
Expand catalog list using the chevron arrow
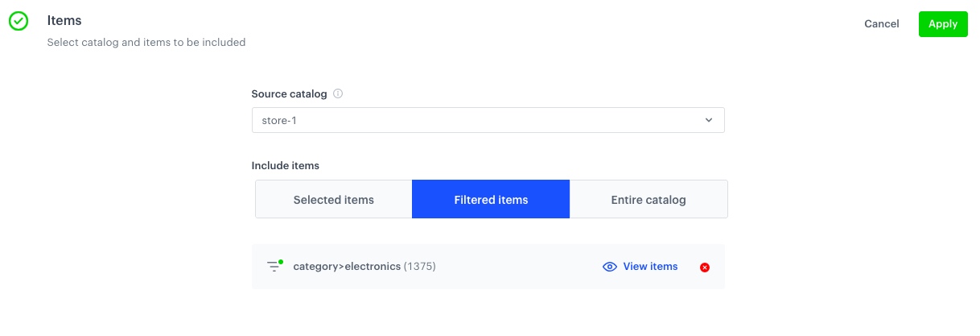point(709,121)
